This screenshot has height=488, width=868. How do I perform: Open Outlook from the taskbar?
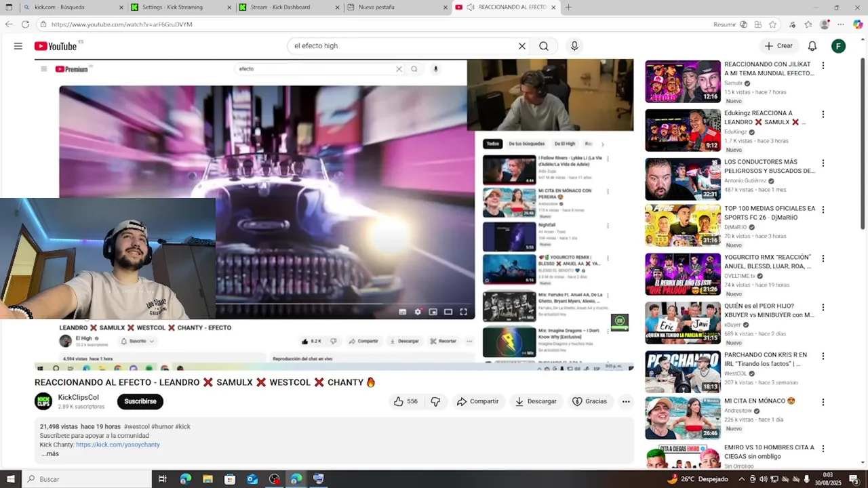(x=252, y=479)
